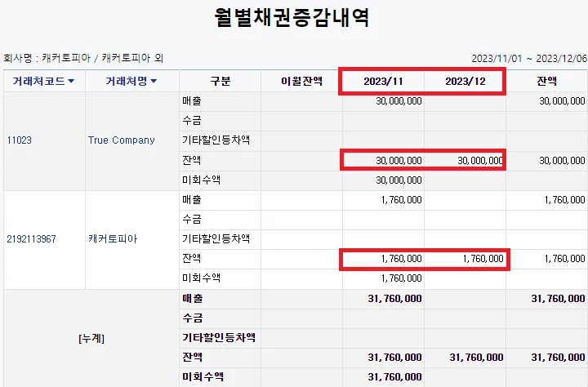This screenshot has height=387, width=588.
Task: Open customer code link 2192113967
Action: (x=32, y=239)
